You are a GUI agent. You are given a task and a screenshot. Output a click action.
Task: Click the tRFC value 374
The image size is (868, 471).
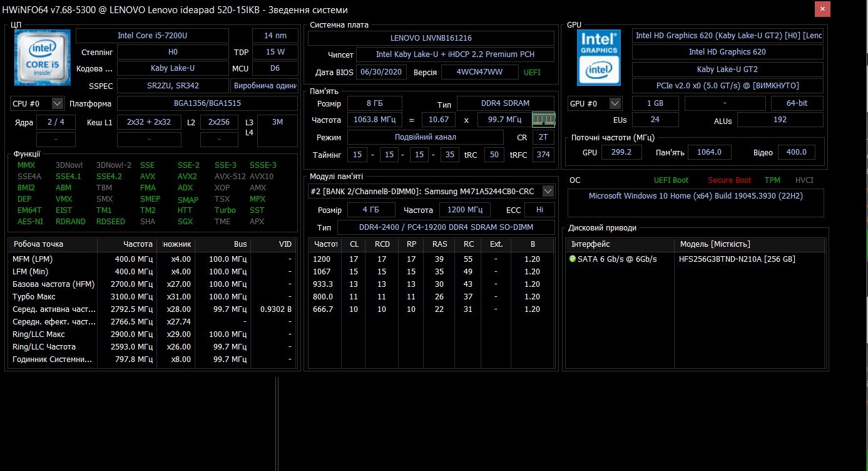[543, 155]
